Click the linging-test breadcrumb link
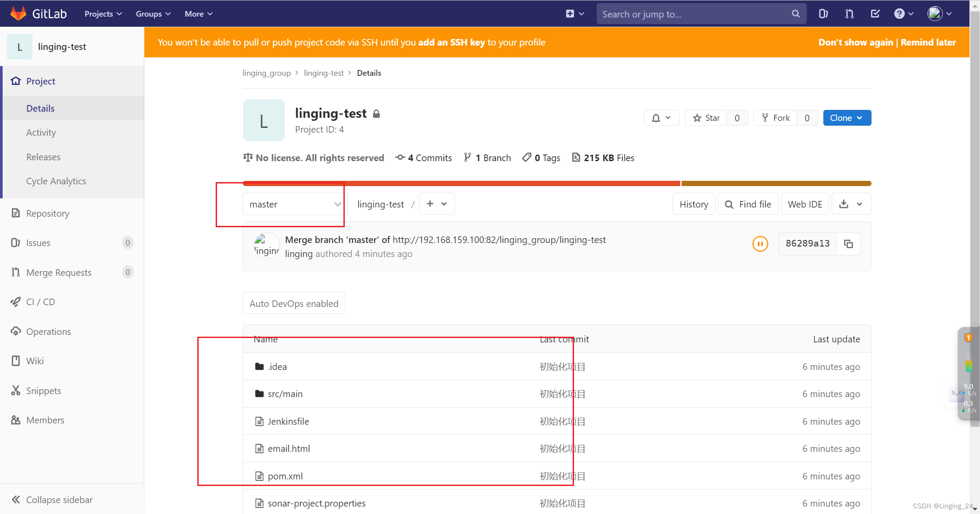 (323, 73)
